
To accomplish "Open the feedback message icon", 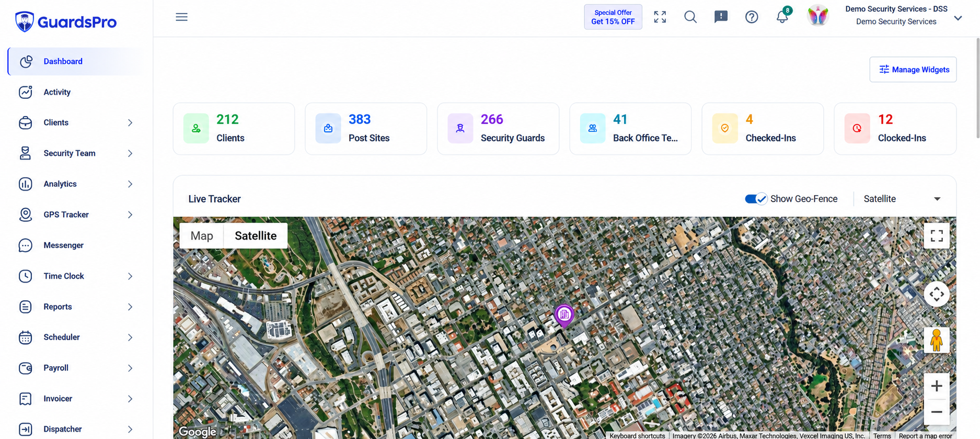I will (x=721, y=17).
